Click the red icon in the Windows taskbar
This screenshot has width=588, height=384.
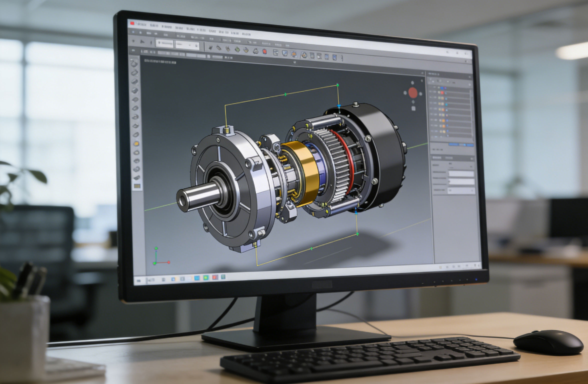point(215,277)
